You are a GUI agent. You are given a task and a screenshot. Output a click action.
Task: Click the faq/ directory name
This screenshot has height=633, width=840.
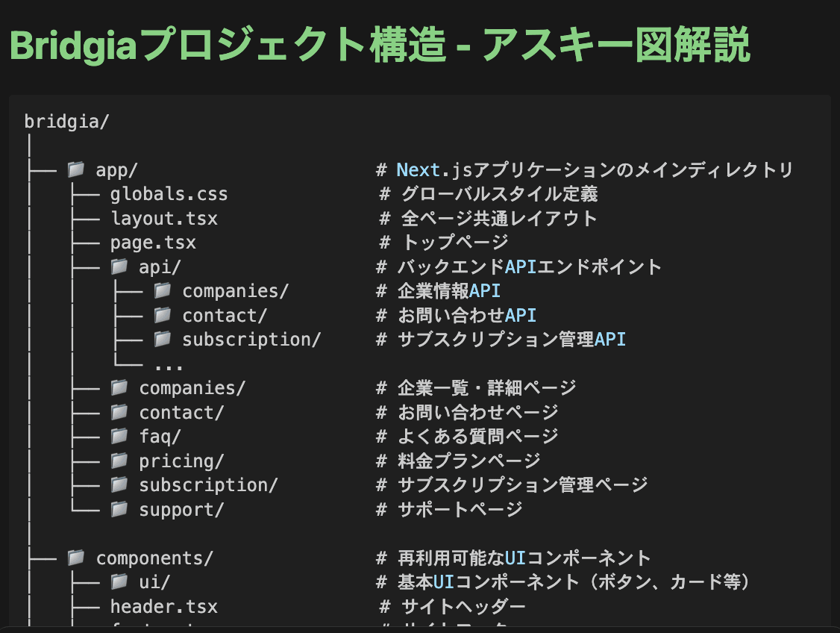160,437
